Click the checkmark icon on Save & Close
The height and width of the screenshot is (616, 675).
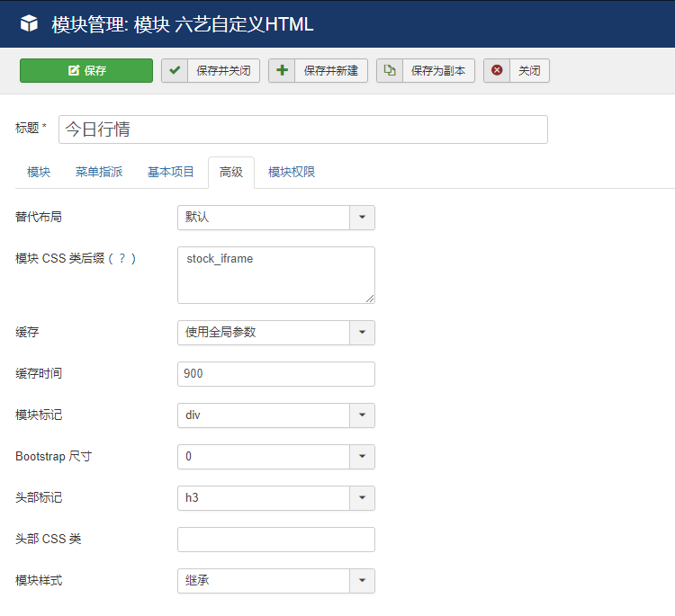[x=175, y=71]
